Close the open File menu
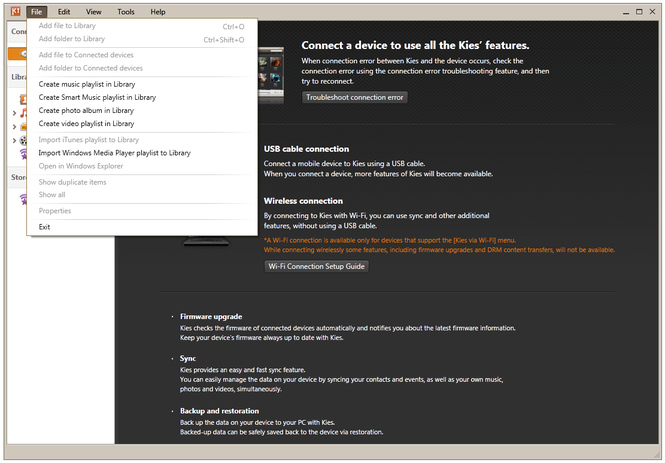The width and height of the screenshot is (665, 463). pos(36,12)
